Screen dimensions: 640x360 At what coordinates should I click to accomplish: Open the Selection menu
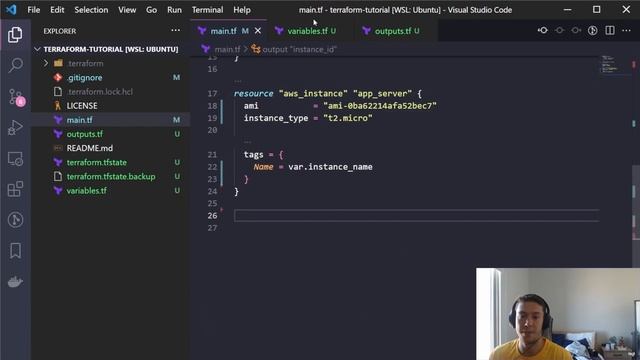tap(91, 10)
